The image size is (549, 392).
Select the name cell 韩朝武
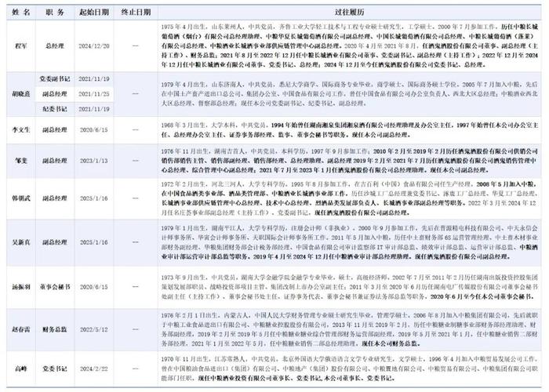pos(21,198)
